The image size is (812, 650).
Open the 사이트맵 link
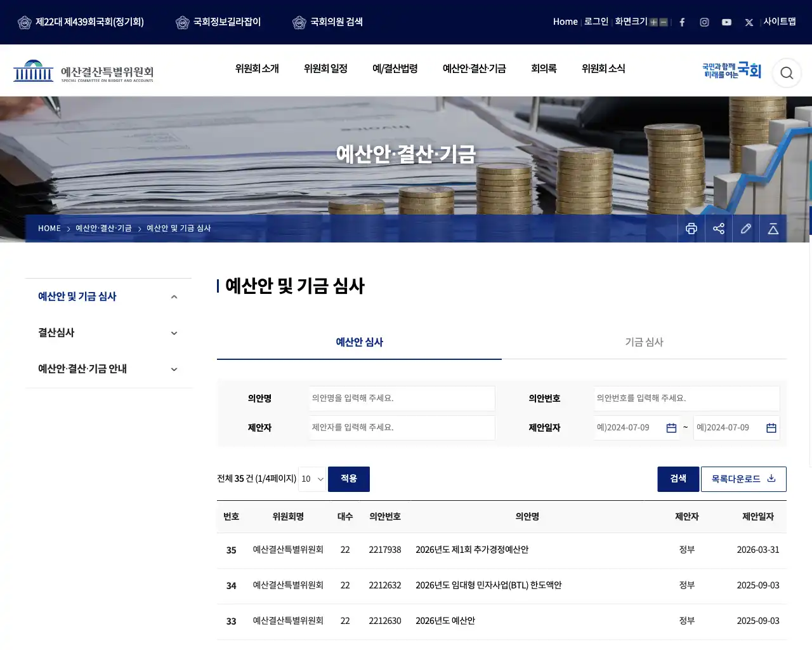point(780,22)
